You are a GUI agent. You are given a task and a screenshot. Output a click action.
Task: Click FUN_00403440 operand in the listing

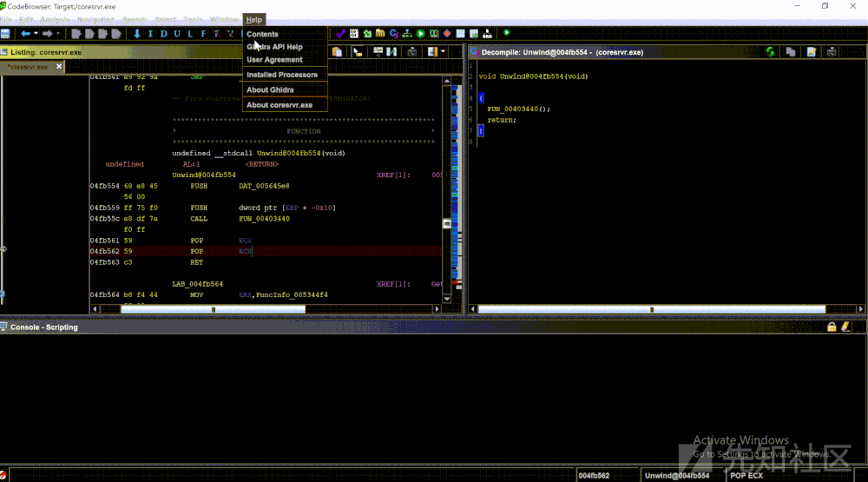pos(264,219)
